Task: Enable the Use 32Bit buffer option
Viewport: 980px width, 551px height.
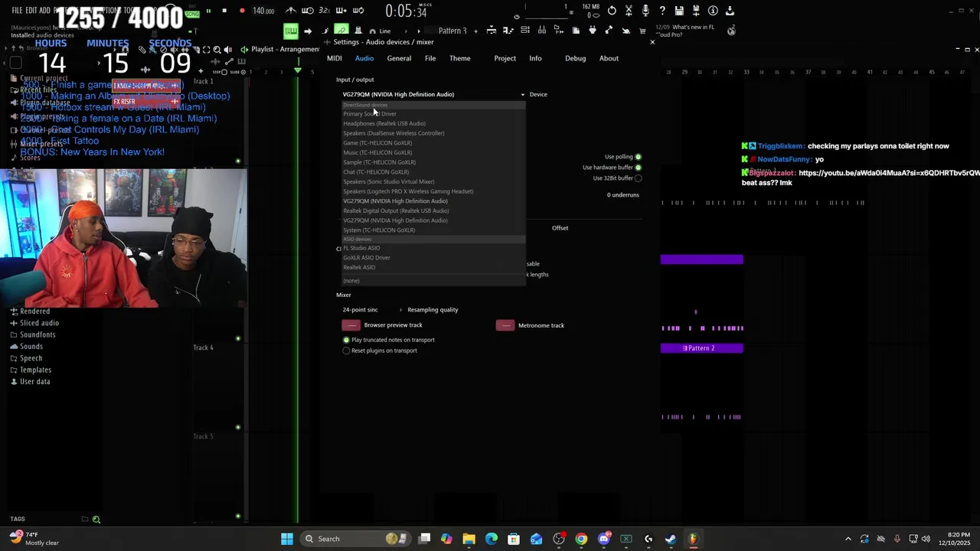Action: [x=638, y=178]
